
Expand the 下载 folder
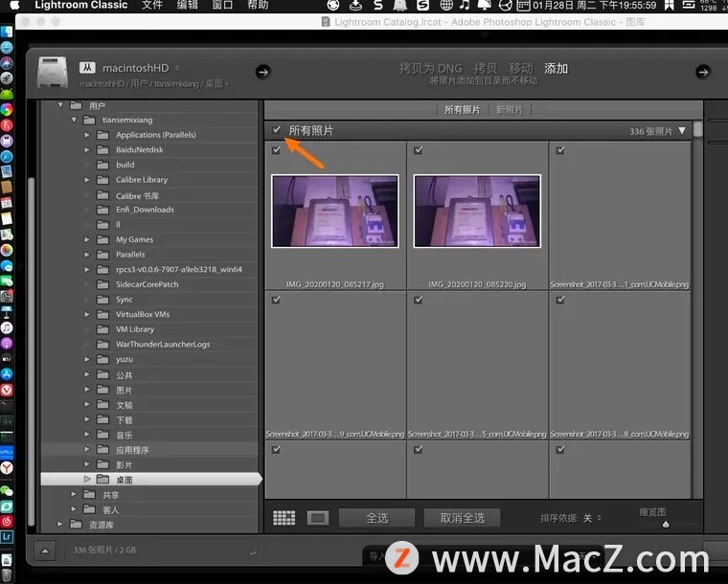87,419
